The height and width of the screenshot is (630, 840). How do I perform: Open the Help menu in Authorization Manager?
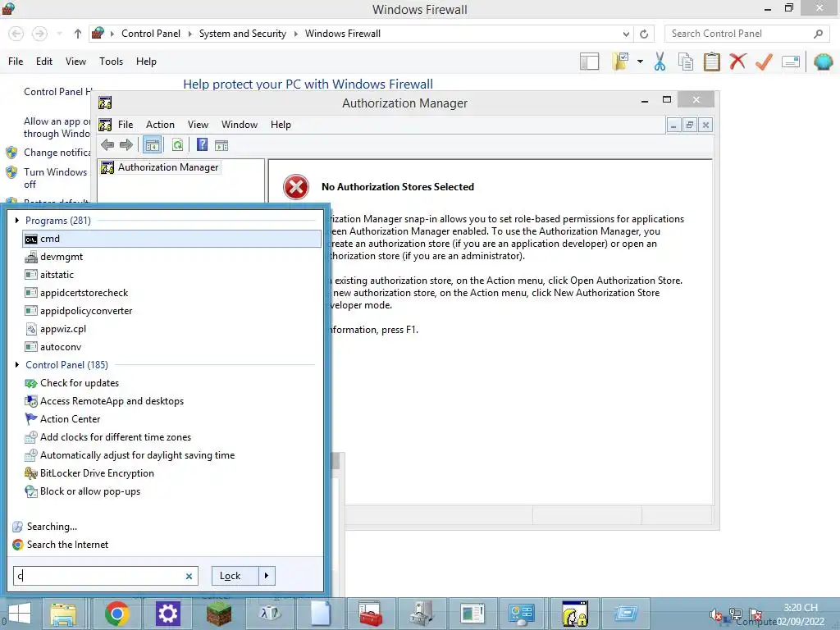click(281, 125)
